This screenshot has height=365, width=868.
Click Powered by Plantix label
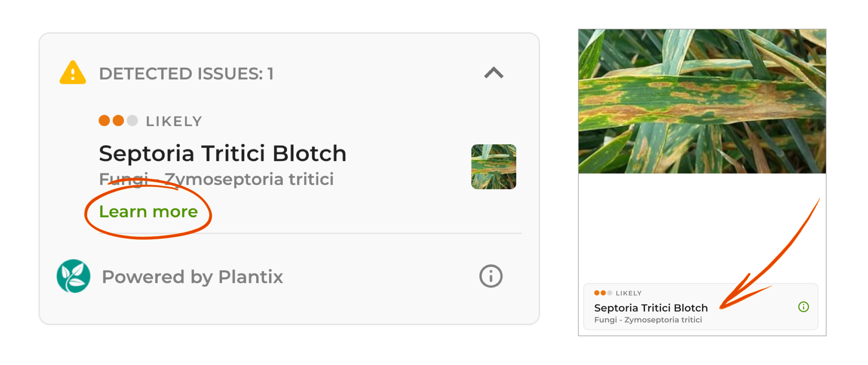[x=193, y=276]
